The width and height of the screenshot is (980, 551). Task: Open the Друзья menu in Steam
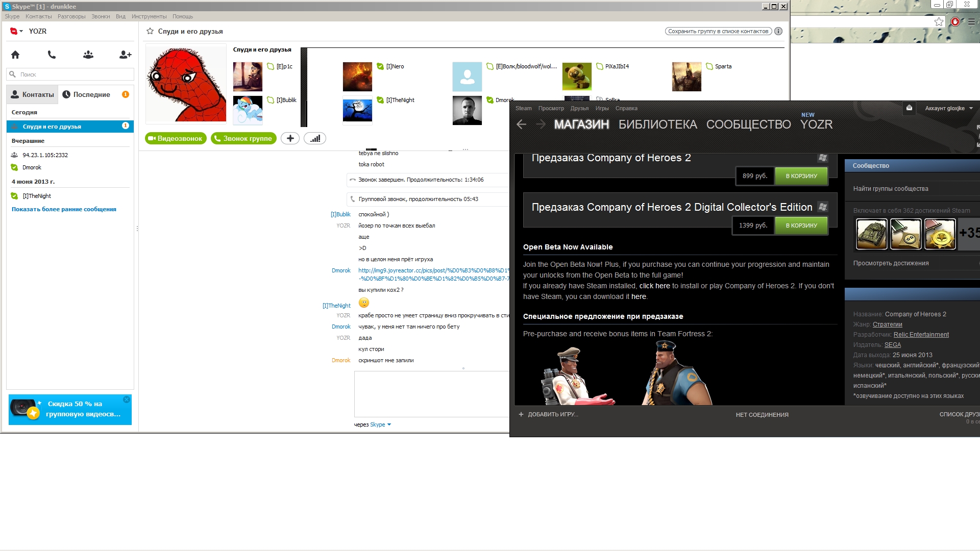coord(579,108)
